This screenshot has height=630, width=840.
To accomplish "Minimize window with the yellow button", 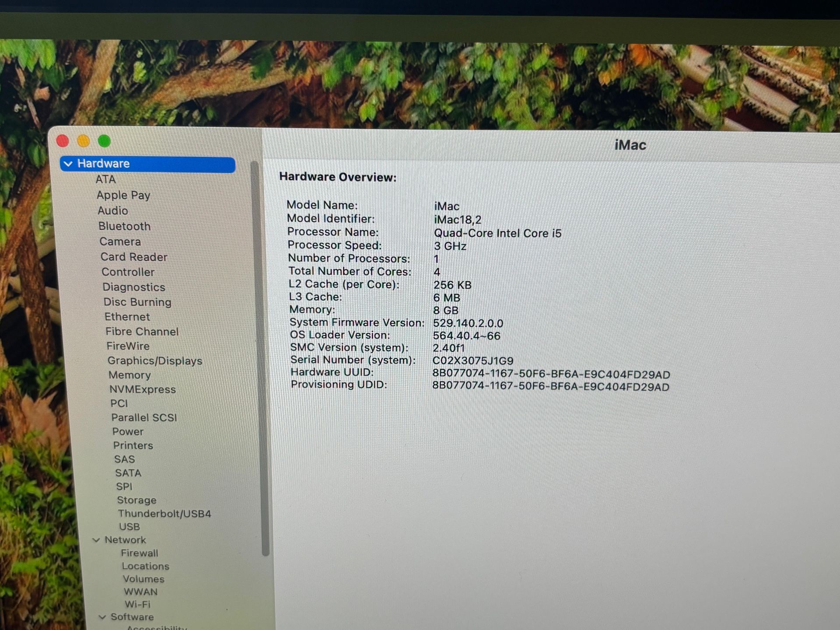I will pyautogui.click(x=84, y=141).
